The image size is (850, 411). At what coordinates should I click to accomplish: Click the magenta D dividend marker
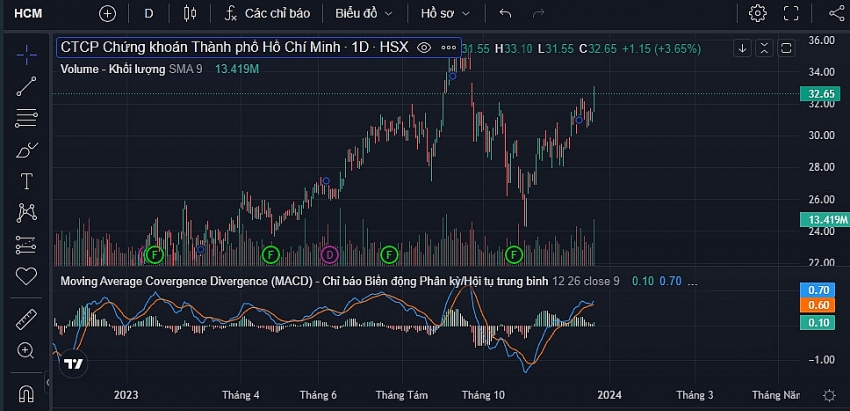tap(329, 254)
